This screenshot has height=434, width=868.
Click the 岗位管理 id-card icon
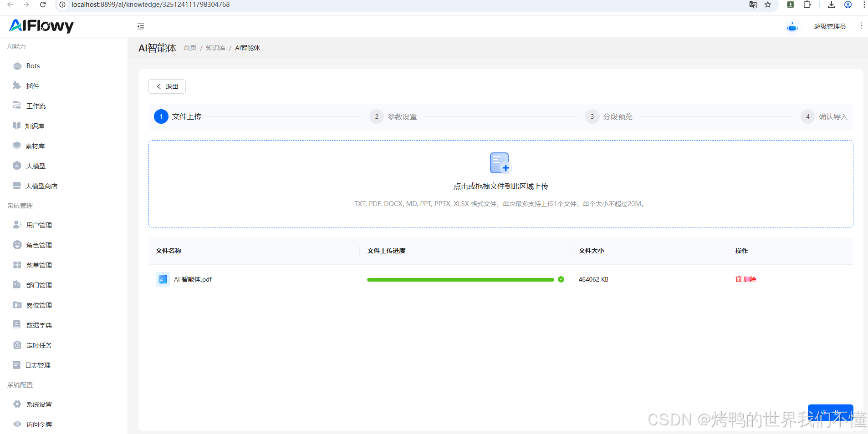[17, 305]
